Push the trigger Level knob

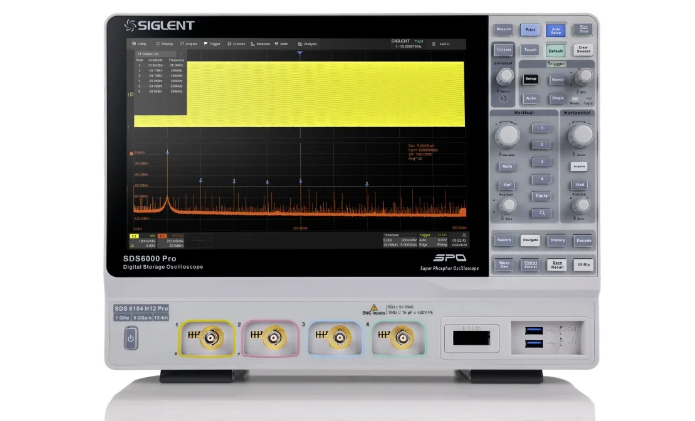click(583, 77)
